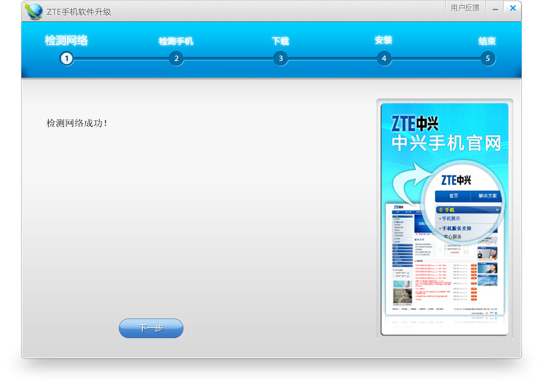The image size is (543, 392).
Task: Open the 手机 dropdown via its chevron arrow
Action: click(x=497, y=208)
